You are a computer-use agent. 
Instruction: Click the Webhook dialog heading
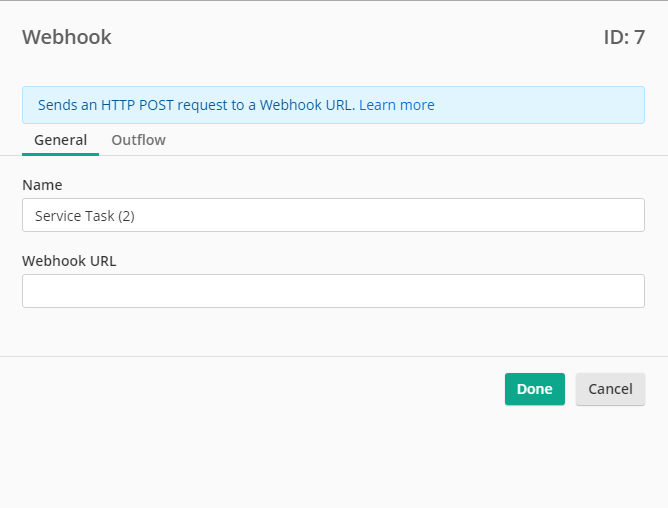pyautogui.click(x=67, y=37)
